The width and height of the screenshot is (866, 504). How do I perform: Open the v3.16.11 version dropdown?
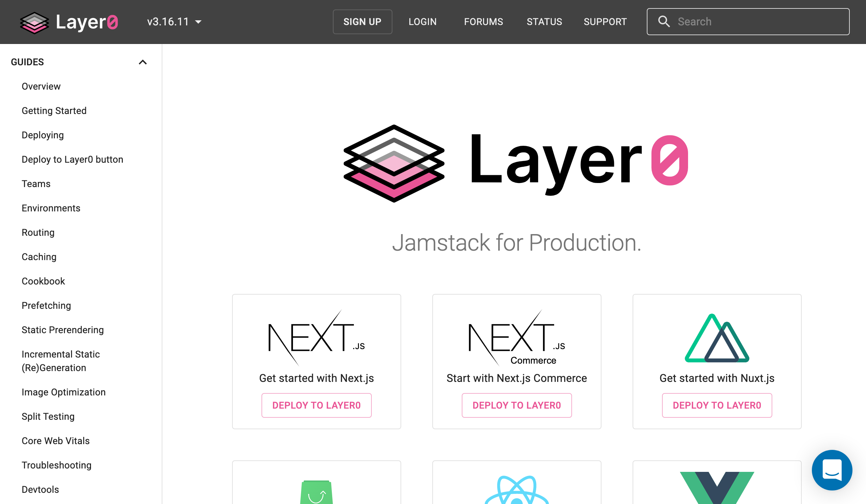[174, 22]
